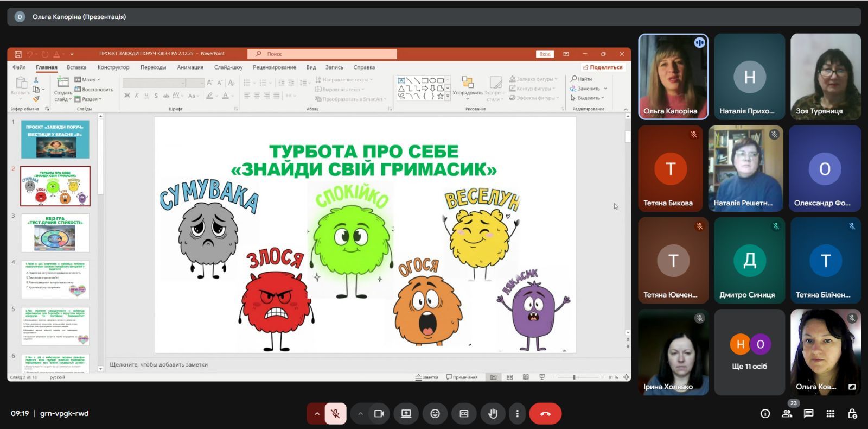
Task: Open more options three-dot menu
Action: (517, 414)
